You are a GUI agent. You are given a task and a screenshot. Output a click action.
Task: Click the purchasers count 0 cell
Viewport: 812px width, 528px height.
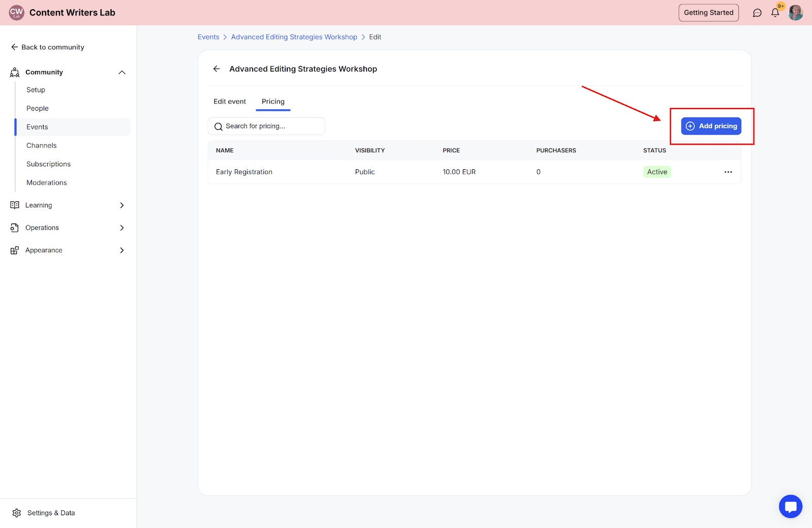pyautogui.click(x=538, y=172)
